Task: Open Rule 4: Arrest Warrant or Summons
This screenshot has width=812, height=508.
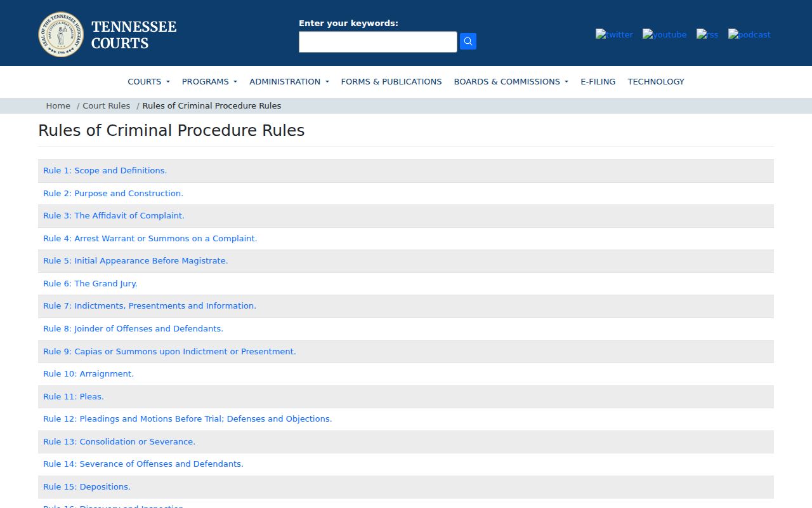Action: 150,239
